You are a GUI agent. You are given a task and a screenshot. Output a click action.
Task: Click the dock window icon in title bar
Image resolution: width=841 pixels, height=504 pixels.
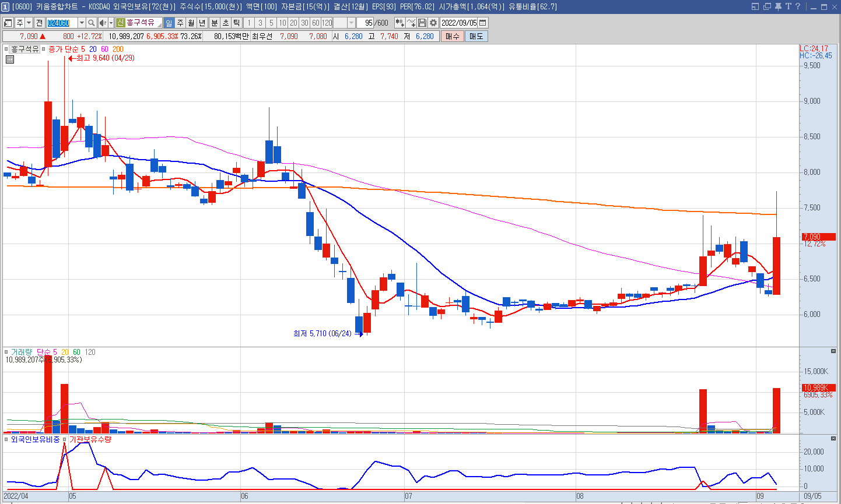pos(755,6)
